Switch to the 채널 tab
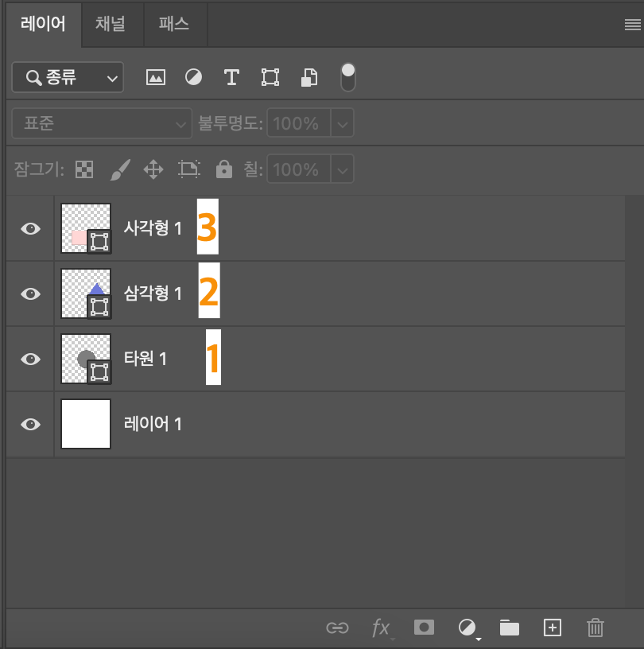Screen dimensions: 644x649 (x=111, y=24)
